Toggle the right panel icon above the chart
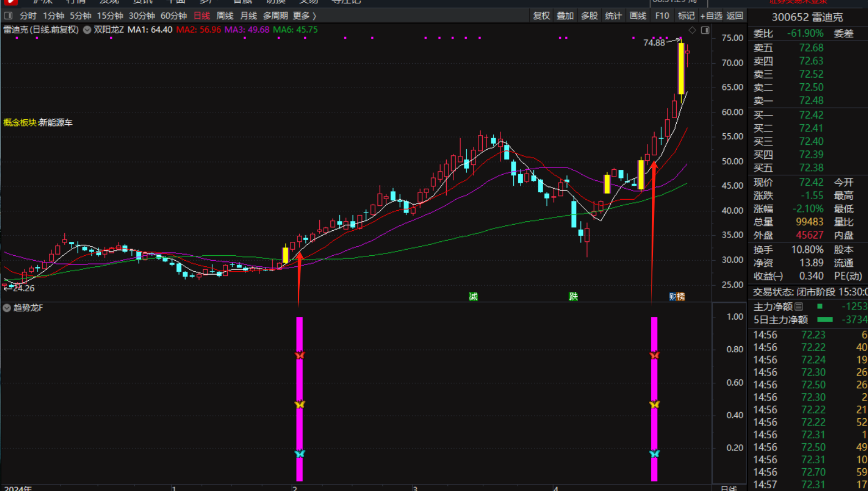 click(705, 30)
